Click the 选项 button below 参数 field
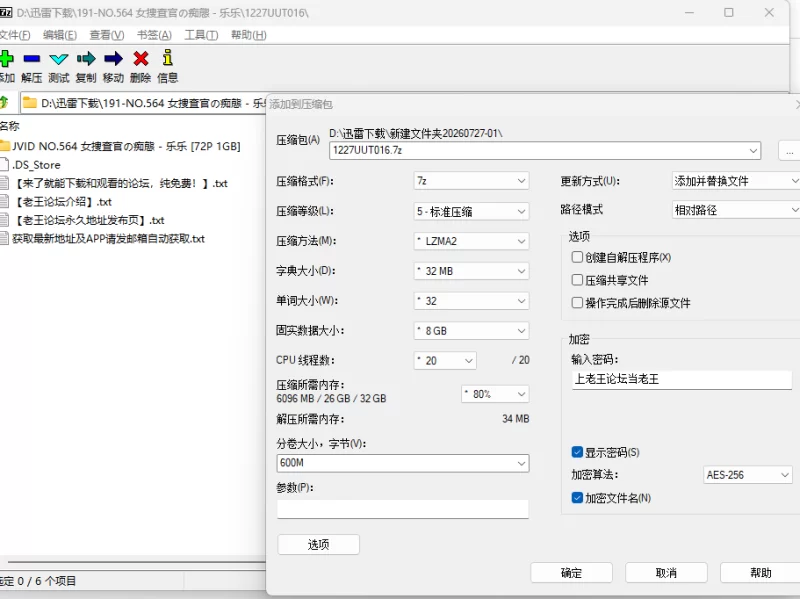Image resolution: width=800 pixels, height=599 pixels. click(x=318, y=544)
